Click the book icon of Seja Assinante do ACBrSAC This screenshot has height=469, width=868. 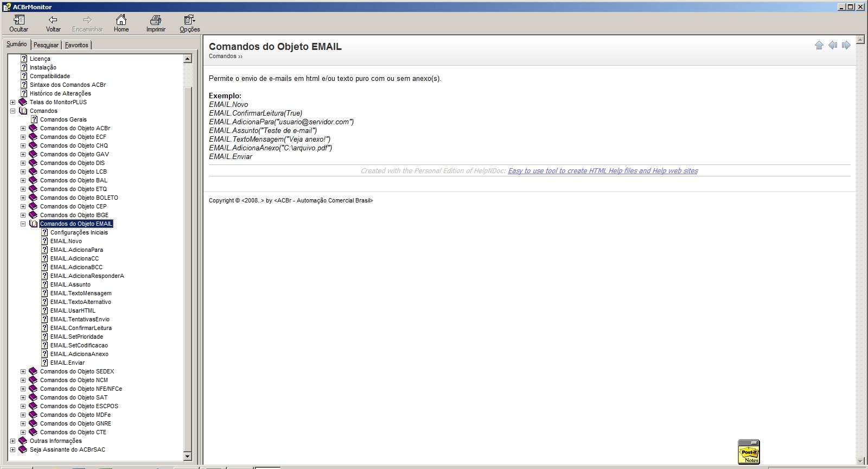point(23,449)
